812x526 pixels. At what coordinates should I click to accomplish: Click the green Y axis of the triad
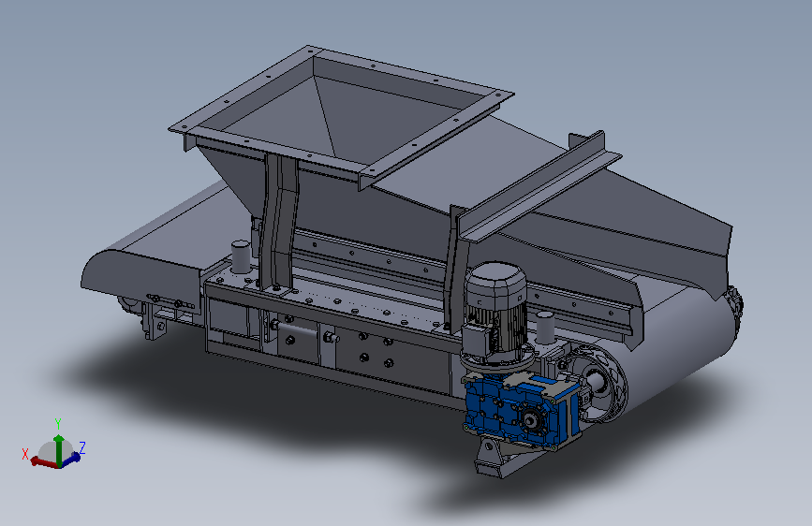[x=59, y=449]
